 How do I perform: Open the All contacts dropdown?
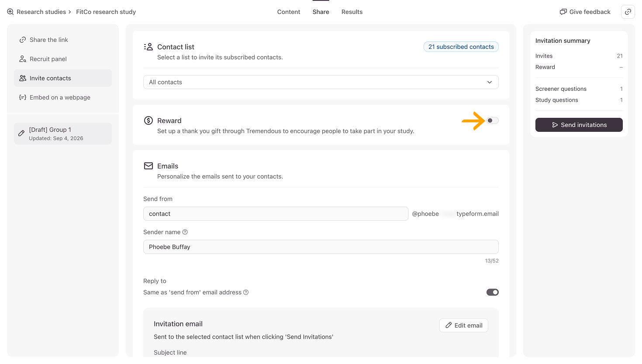click(321, 82)
